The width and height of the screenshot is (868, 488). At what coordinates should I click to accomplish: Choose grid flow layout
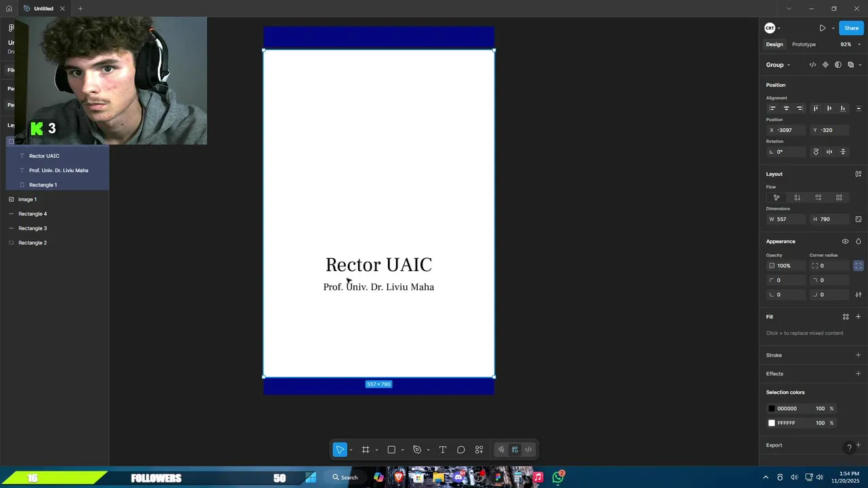pos(839,197)
